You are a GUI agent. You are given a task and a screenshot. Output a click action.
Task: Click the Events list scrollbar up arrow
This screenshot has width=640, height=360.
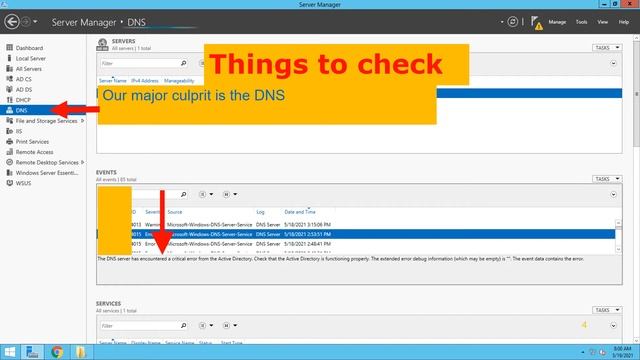tap(618, 223)
